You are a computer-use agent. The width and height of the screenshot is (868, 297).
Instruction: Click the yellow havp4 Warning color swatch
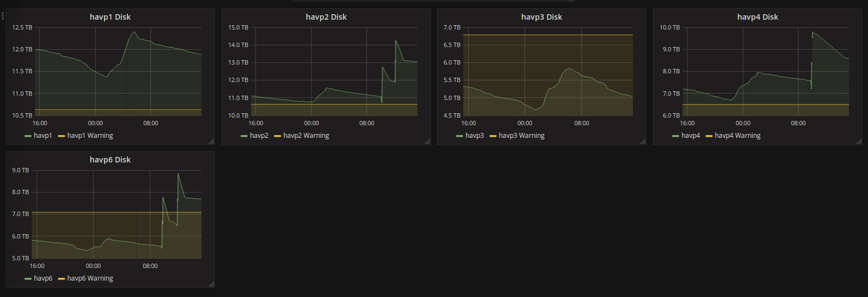click(x=709, y=136)
